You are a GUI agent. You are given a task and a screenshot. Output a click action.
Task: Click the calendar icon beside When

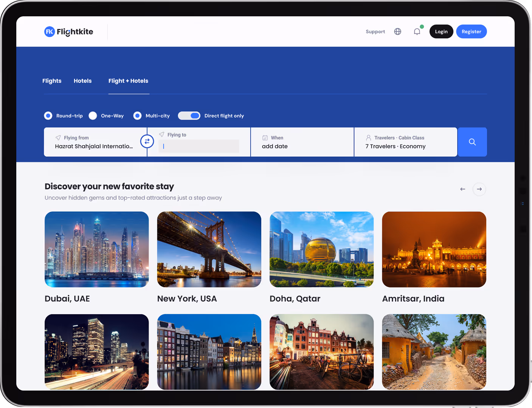pos(265,138)
